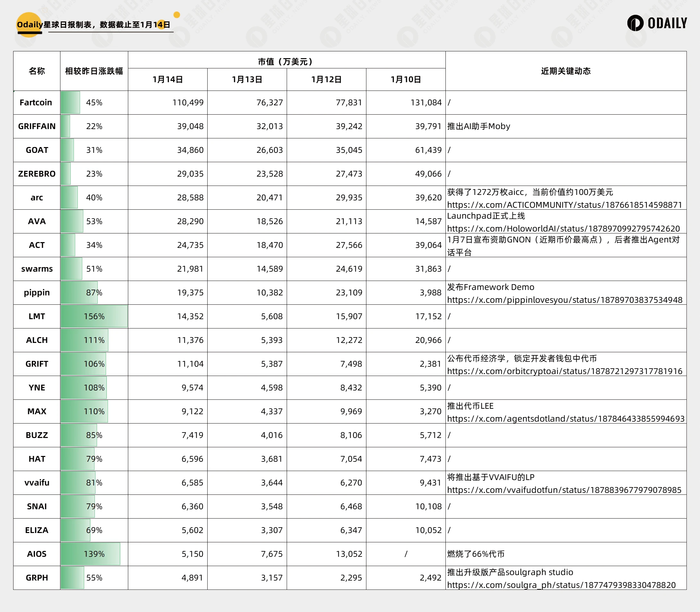This screenshot has width=700, height=612.
Task: Select the 1月14日 column header
Action: [x=167, y=80]
